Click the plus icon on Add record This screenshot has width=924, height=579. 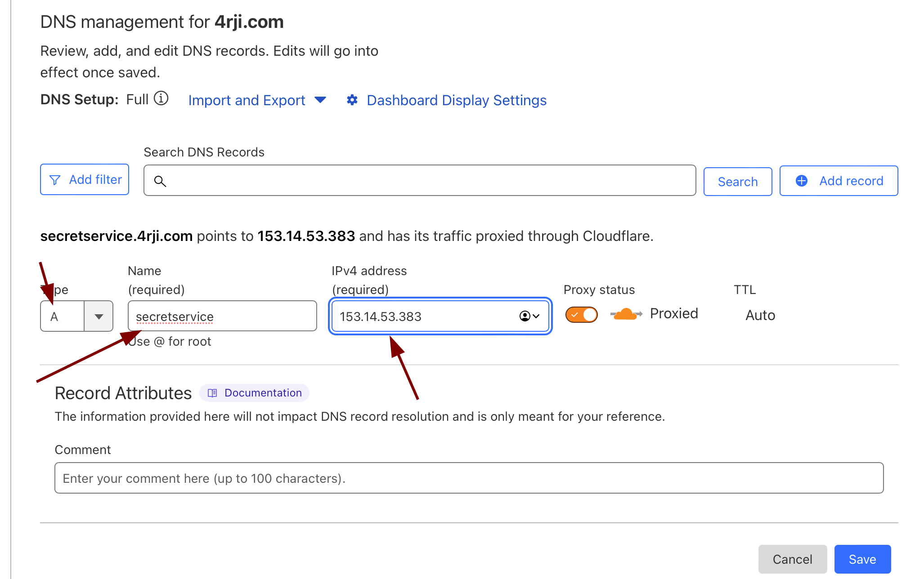point(802,181)
